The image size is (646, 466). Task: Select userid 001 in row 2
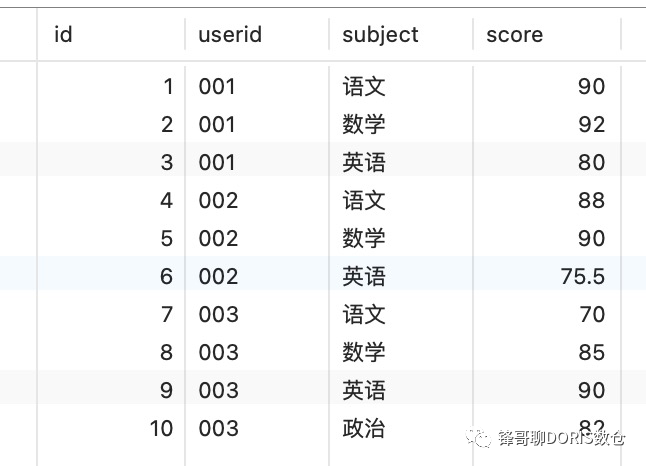(x=217, y=125)
